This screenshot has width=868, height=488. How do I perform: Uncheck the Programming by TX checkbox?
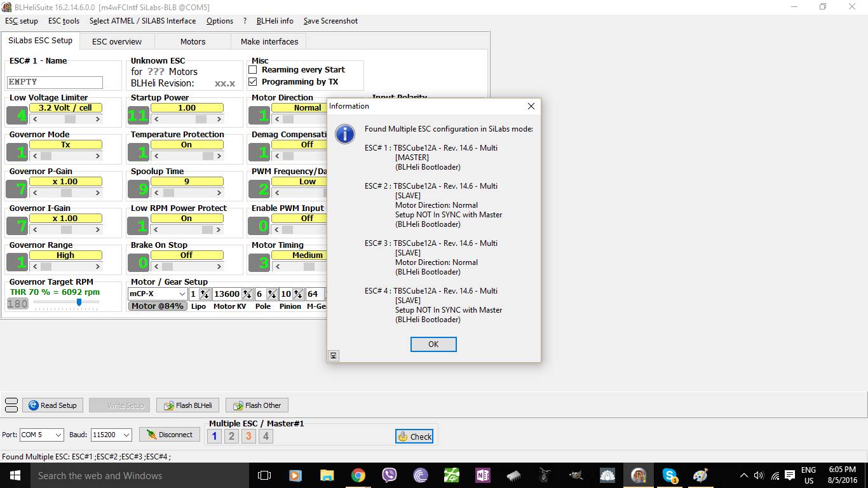253,82
